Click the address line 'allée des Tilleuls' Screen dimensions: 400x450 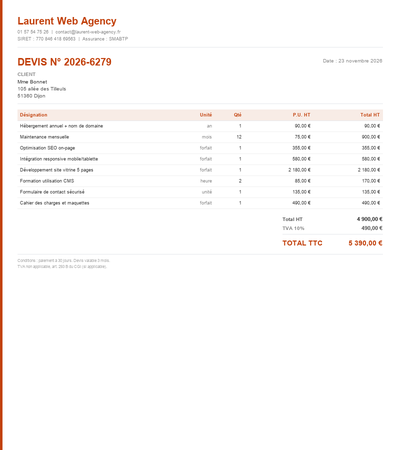47,89
